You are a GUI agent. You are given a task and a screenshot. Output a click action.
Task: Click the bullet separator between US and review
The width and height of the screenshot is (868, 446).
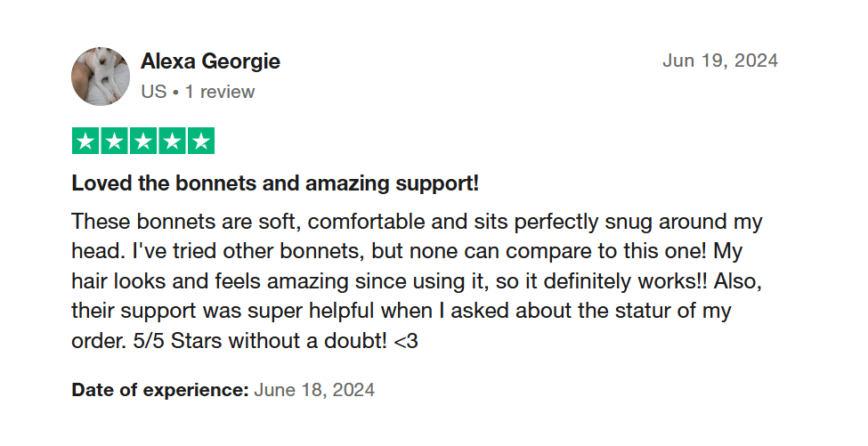point(175,93)
